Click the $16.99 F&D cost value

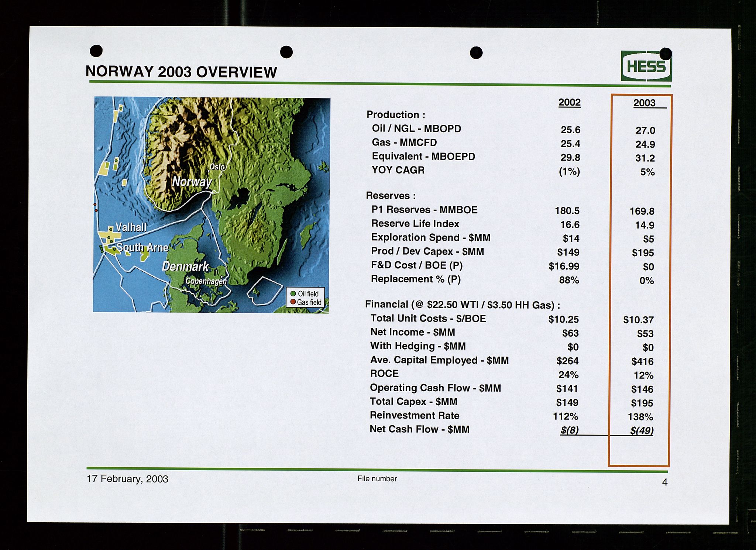[564, 266]
